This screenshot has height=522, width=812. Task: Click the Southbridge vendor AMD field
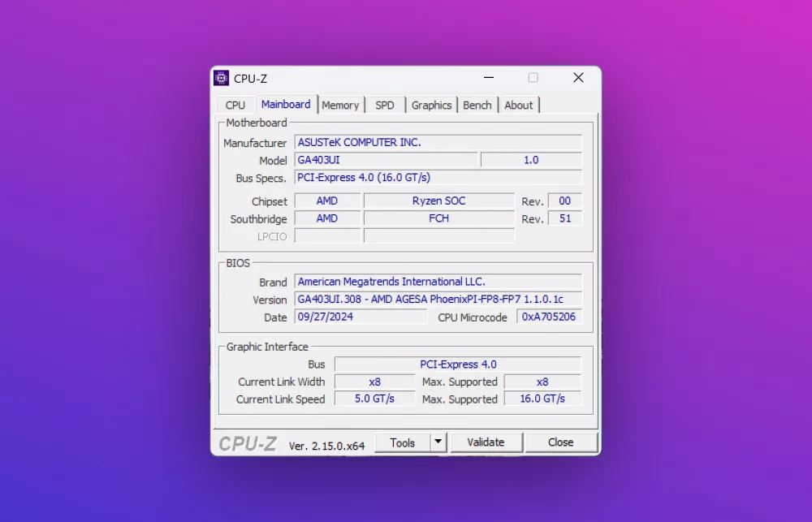coord(327,218)
